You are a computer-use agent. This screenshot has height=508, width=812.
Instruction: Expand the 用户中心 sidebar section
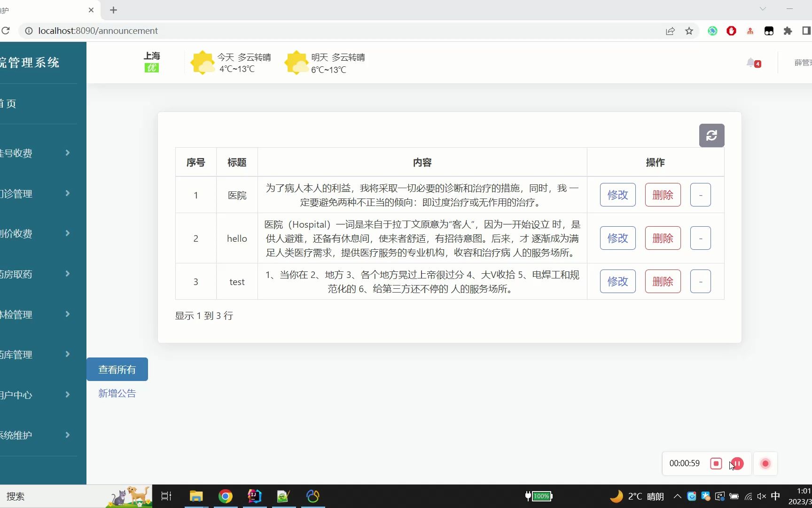click(x=33, y=395)
